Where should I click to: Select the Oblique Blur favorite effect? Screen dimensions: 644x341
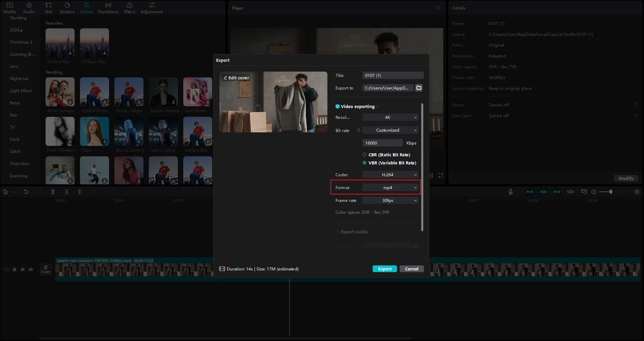[94, 43]
